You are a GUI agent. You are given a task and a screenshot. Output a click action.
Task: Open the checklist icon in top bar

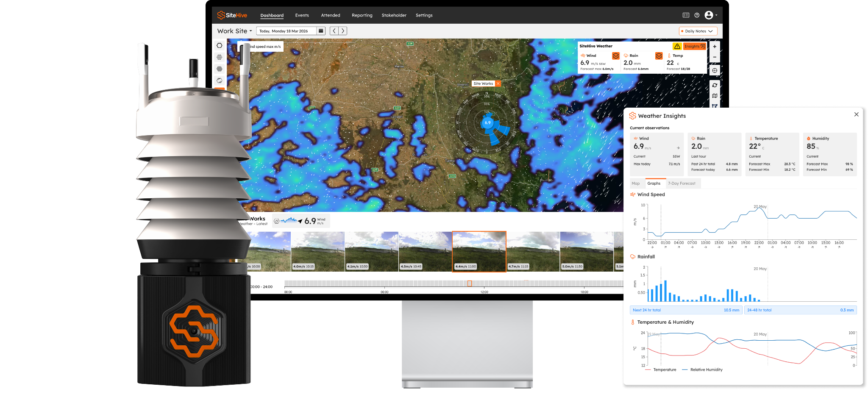coord(686,15)
